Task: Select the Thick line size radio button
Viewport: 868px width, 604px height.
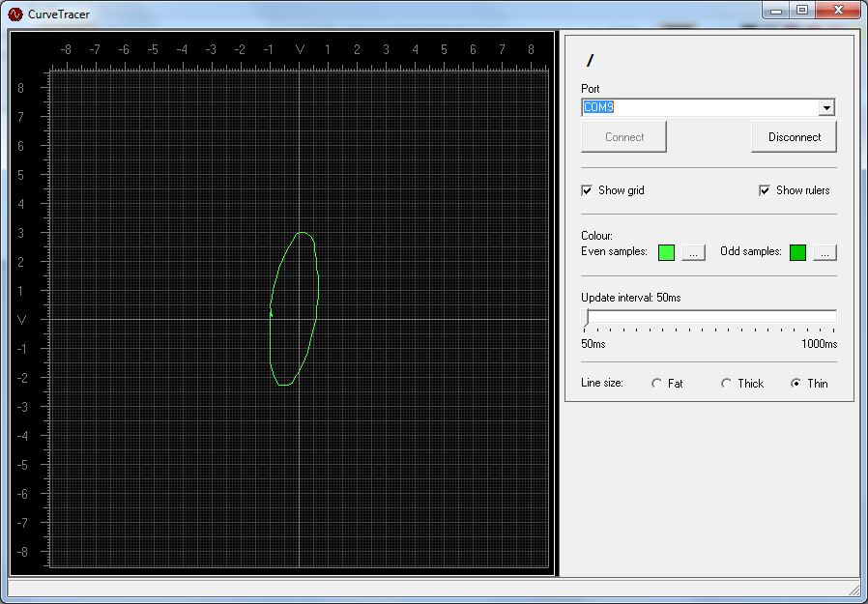Action: [726, 383]
